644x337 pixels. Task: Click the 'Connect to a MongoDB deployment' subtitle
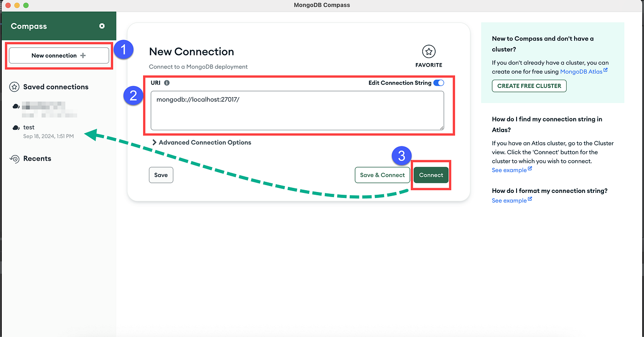point(198,67)
